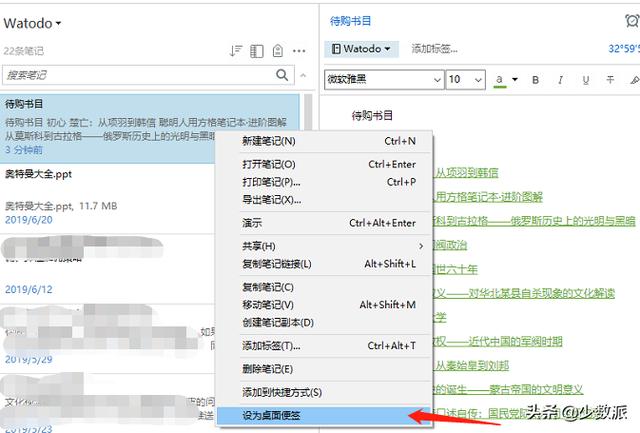Click the location coordinates 32°59' link
This screenshot has height=433, width=640.
[x=624, y=49]
